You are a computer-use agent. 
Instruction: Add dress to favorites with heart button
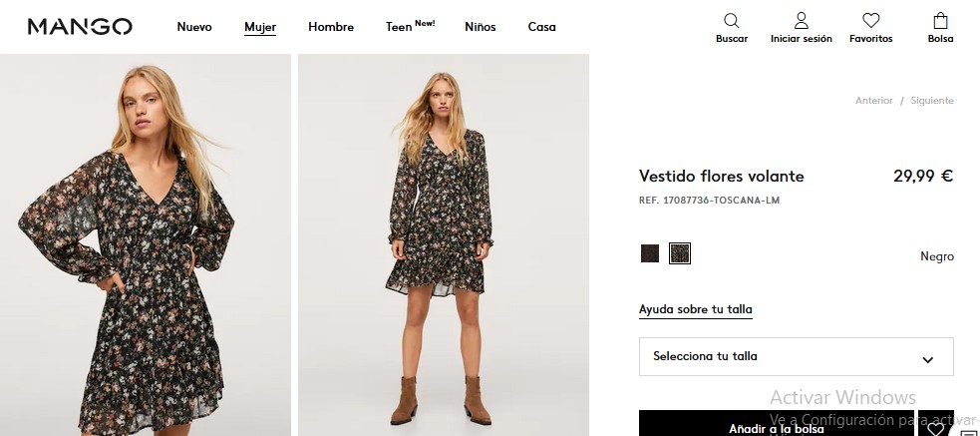935,428
